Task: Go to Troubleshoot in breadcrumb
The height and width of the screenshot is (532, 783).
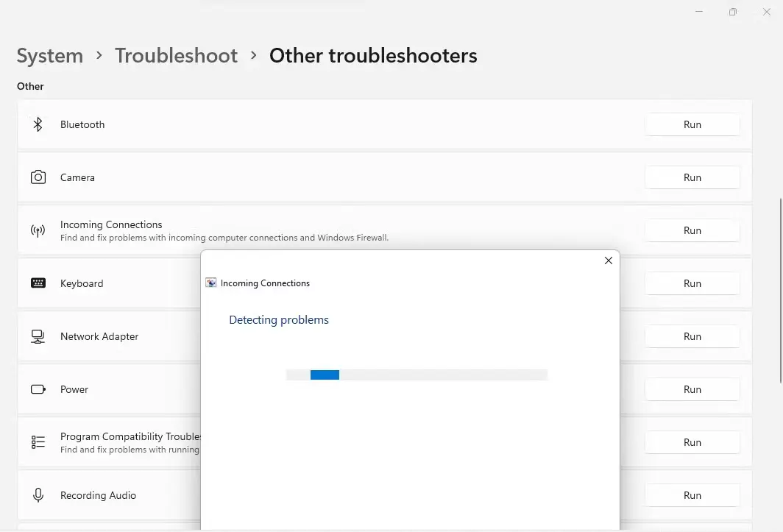Action: (x=177, y=55)
